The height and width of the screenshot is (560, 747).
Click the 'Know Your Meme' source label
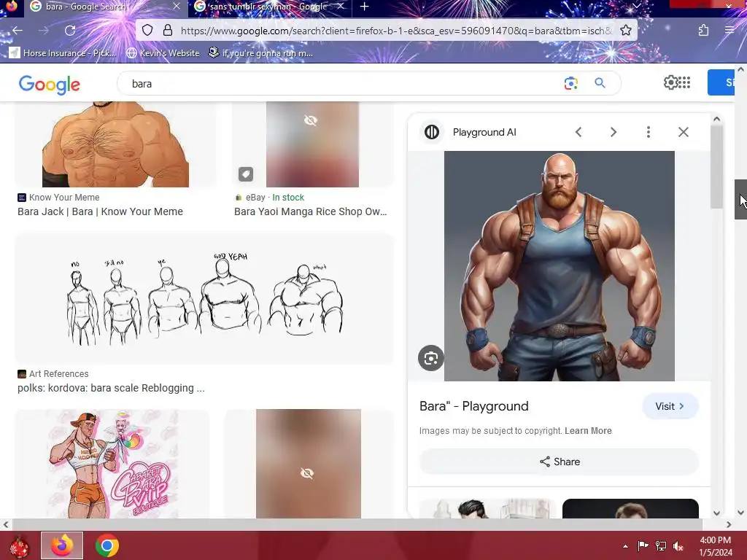(x=64, y=197)
